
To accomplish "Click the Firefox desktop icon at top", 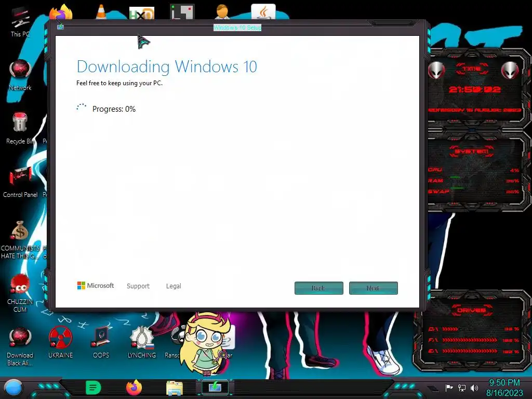I will [61, 12].
